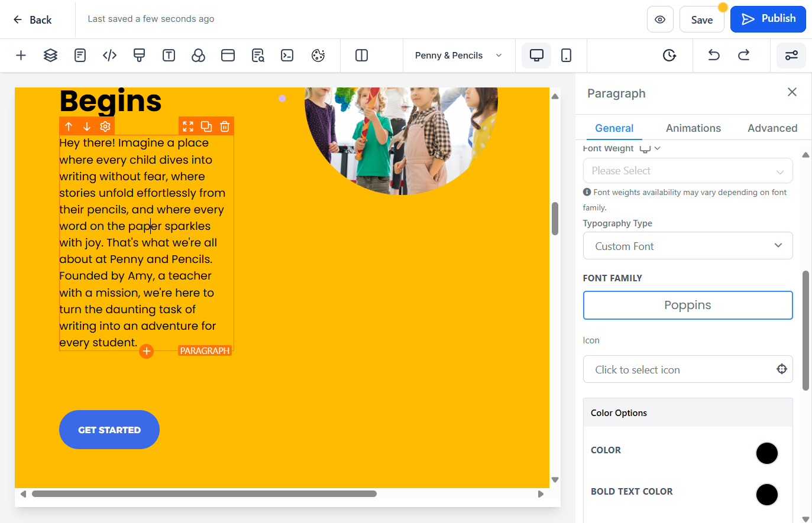
Task: Open the cookie consent icon
Action: tap(318, 56)
